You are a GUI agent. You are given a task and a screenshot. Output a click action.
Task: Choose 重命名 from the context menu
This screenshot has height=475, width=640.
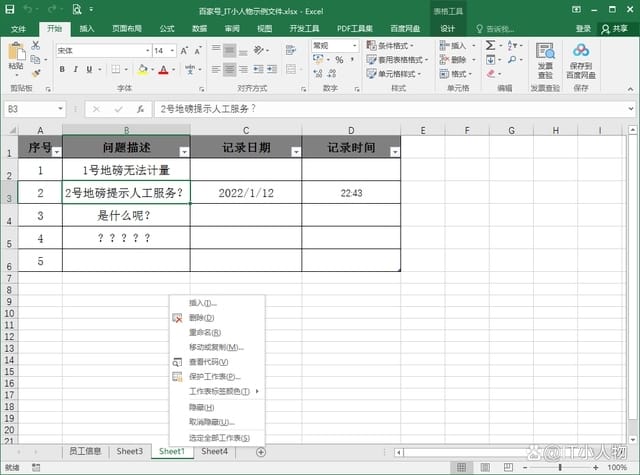click(204, 332)
